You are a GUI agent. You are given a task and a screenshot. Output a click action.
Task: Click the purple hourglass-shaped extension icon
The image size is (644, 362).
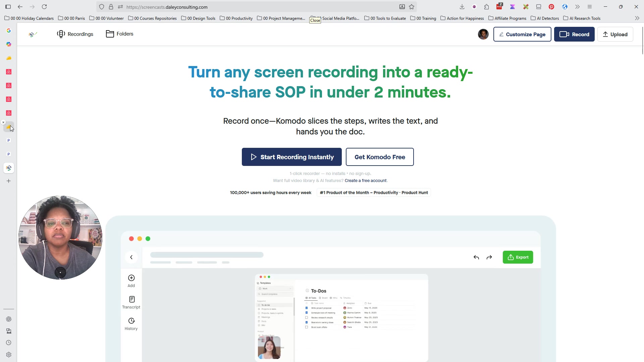point(513,7)
